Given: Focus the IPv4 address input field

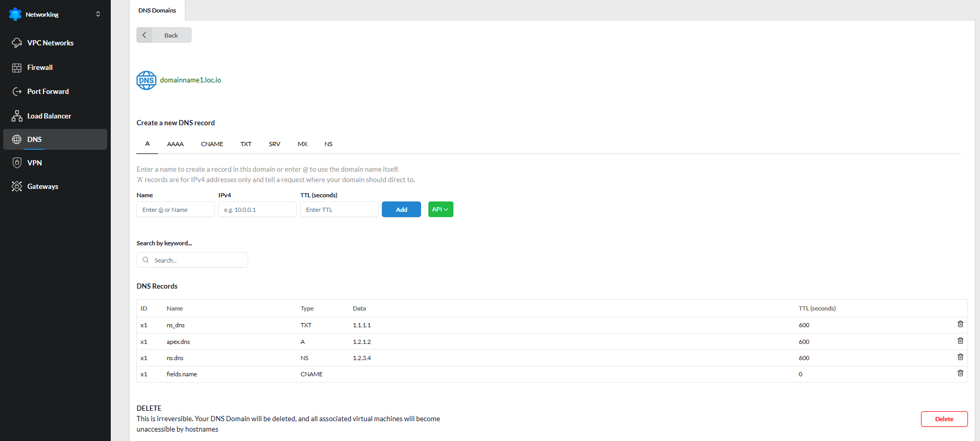Looking at the screenshot, I should [x=257, y=209].
